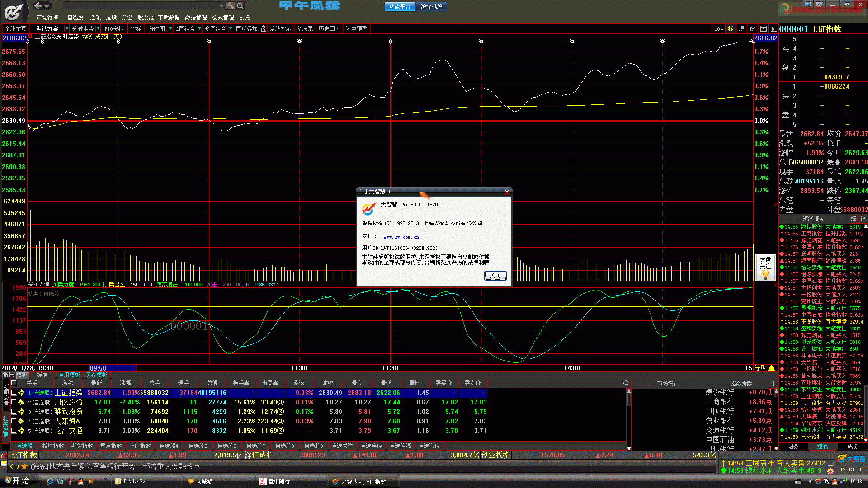Tick the checkbox for 川仪股份 row

pyautogui.click(x=14, y=402)
